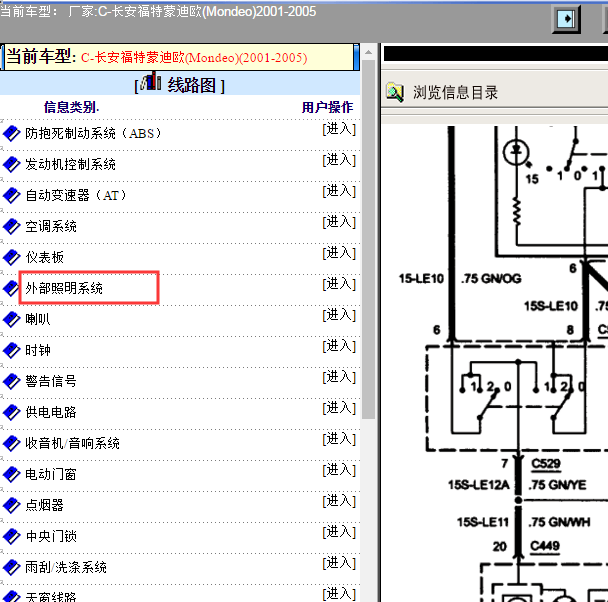
Task: Click wire label 15S-LE12A in the diagram
Action: tap(478, 485)
